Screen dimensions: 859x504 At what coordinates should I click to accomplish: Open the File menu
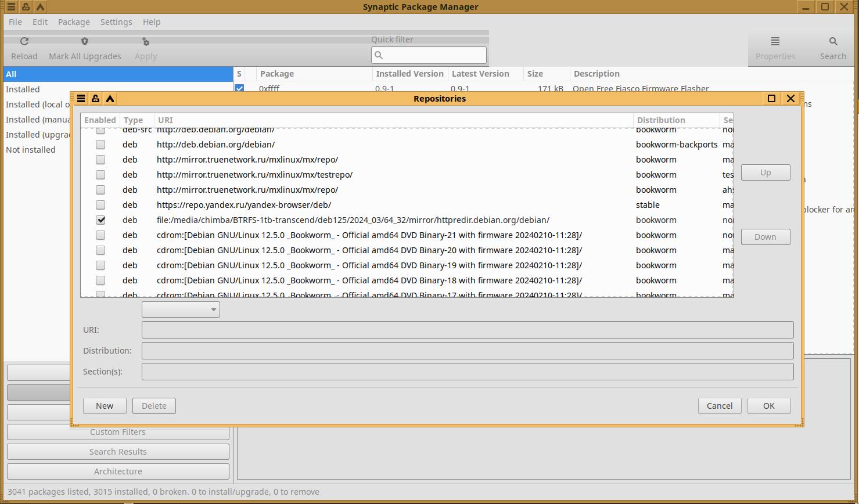pos(16,22)
